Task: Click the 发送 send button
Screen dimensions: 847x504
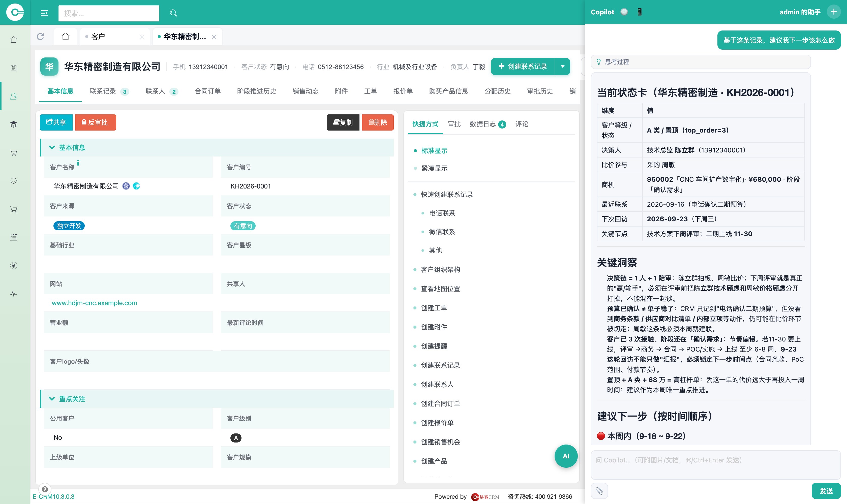Action: pyautogui.click(x=826, y=491)
